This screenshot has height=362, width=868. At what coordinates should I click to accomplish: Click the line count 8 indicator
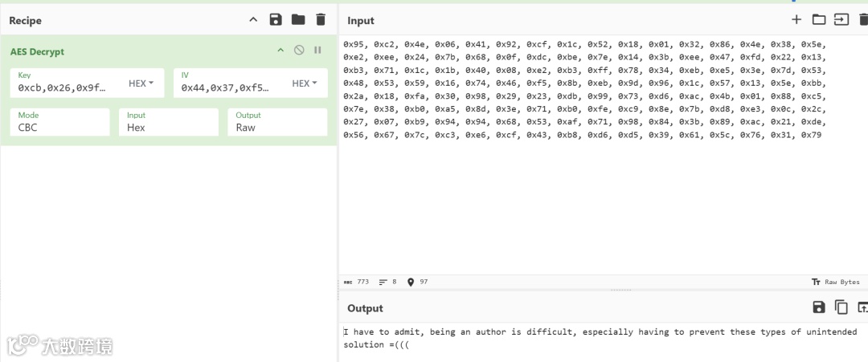point(387,282)
